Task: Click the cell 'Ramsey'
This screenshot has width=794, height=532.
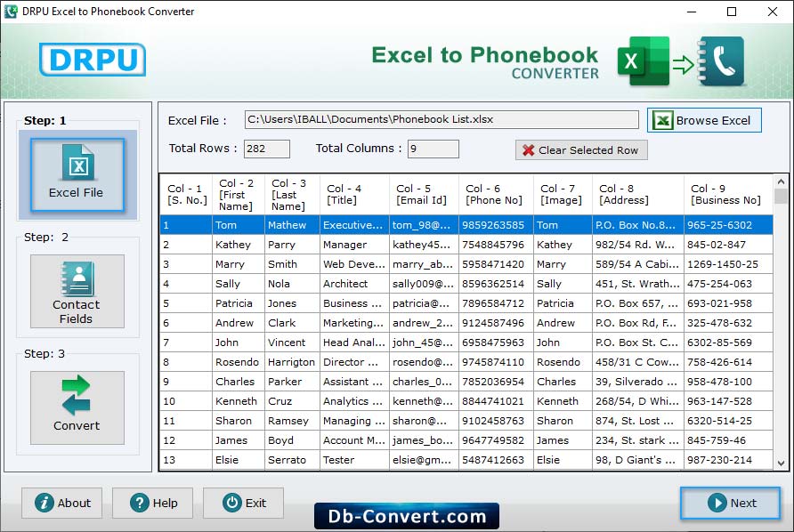Action: pos(292,421)
